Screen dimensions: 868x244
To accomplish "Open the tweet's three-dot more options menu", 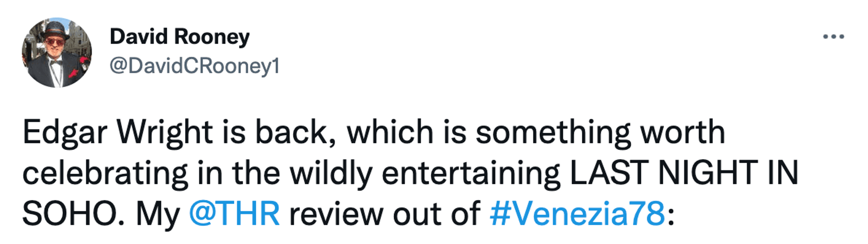I will pyautogui.click(x=833, y=37).
